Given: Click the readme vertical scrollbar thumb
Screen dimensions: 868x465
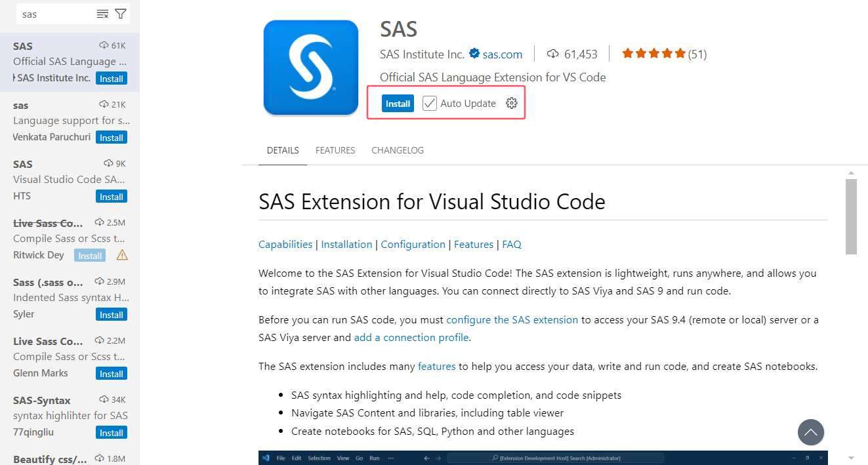Looking at the screenshot, I should coord(851,216).
